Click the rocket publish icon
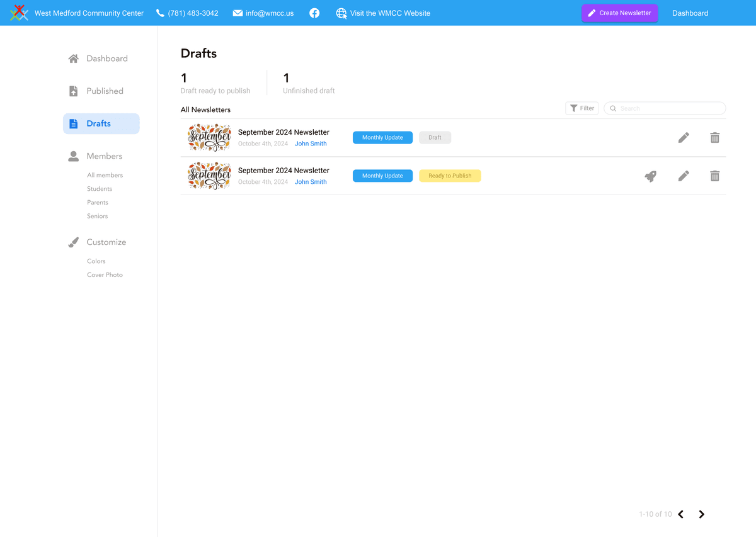 pos(651,176)
